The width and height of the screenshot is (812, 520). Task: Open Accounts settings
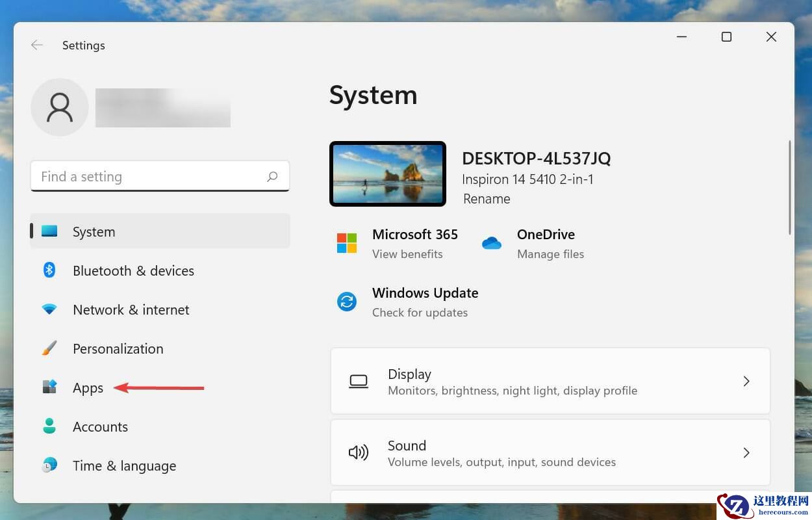click(x=100, y=426)
